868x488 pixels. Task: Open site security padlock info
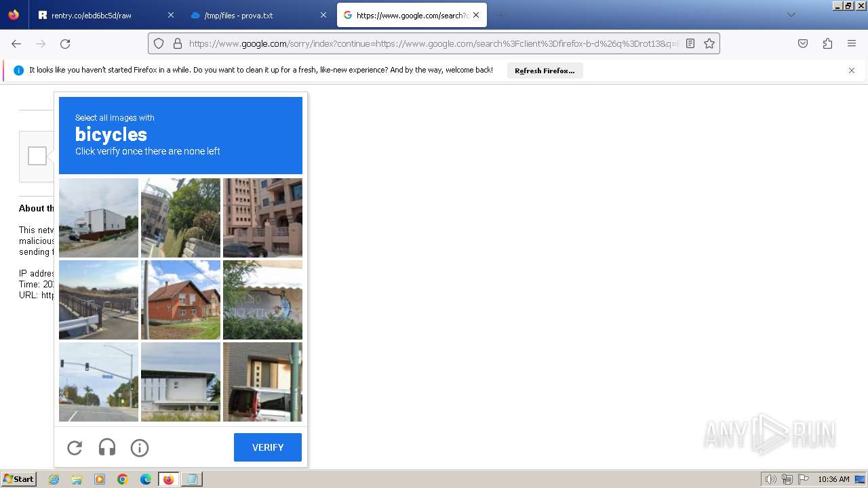(178, 43)
